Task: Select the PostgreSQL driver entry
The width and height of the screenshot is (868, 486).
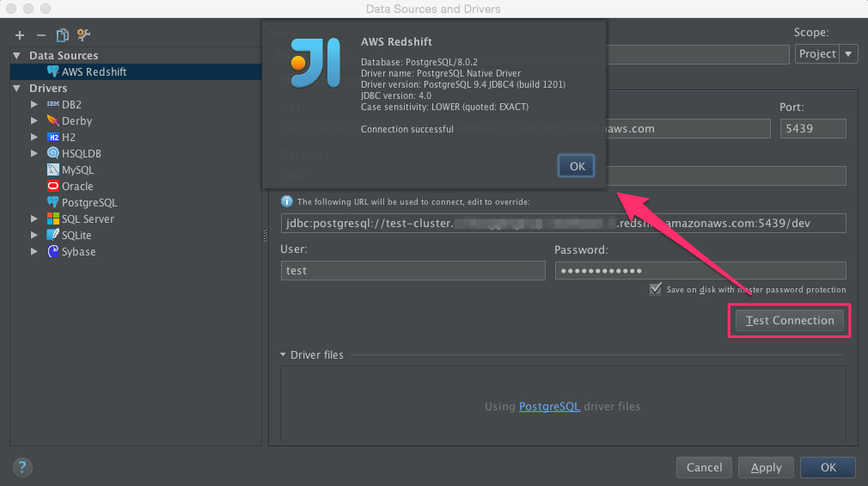Action: click(x=89, y=202)
